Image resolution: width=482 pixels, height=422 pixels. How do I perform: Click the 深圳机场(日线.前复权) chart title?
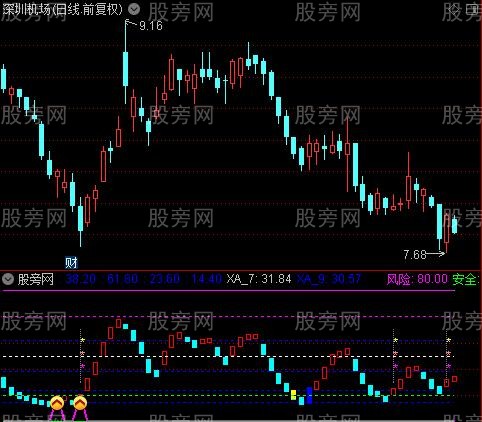point(62,9)
